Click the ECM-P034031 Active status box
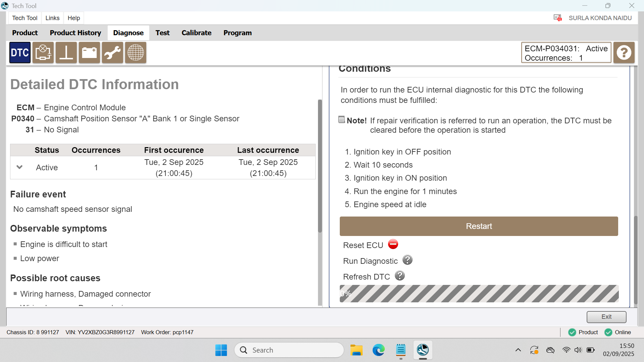 566,53
